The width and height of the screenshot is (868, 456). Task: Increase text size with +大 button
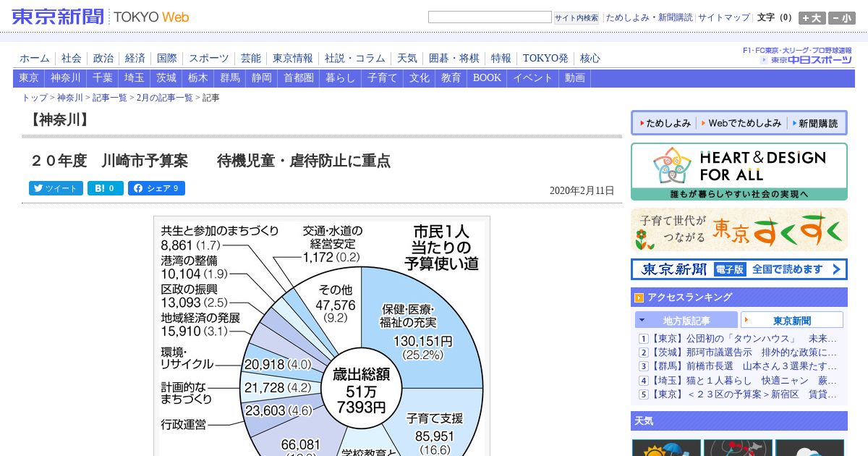[812, 18]
